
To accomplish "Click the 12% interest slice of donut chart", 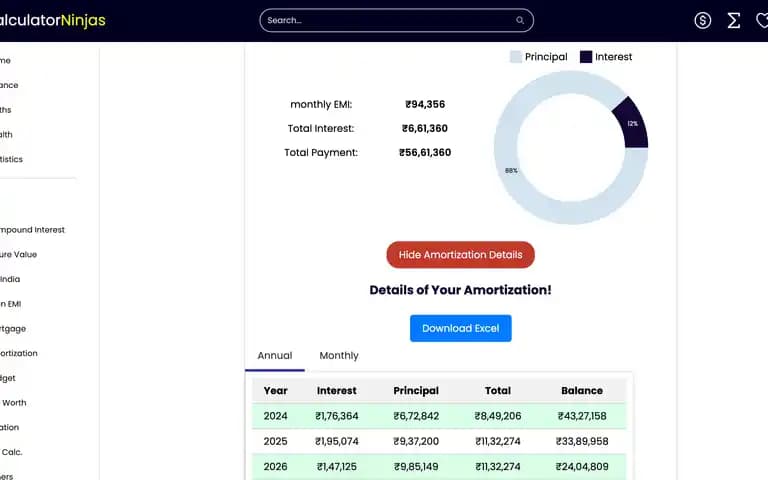I will click(x=632, y=123).
